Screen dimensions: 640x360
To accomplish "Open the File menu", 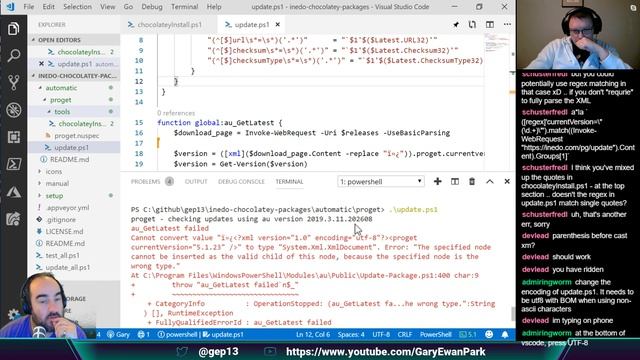I will pyautogui.click(x=29, y=7).
